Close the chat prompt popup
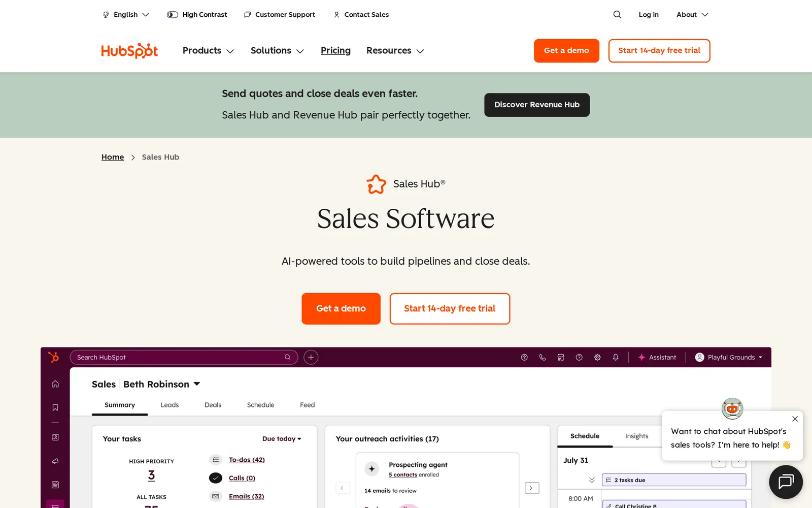 795,419
